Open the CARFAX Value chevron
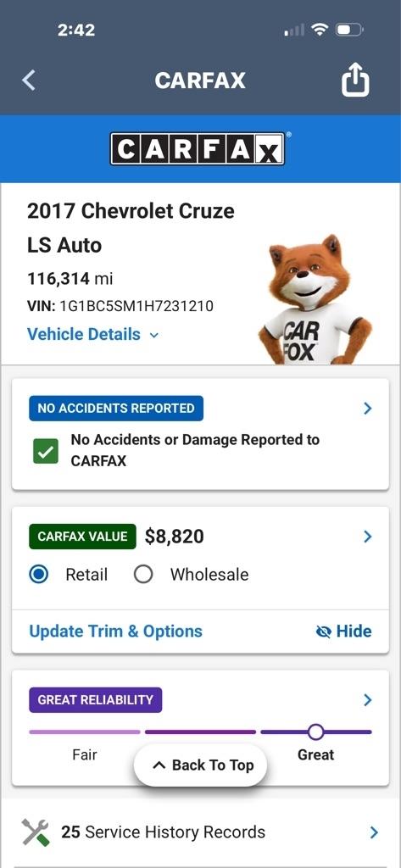The height and width of the screenshot is (868, 401). (x=368, y=537)
